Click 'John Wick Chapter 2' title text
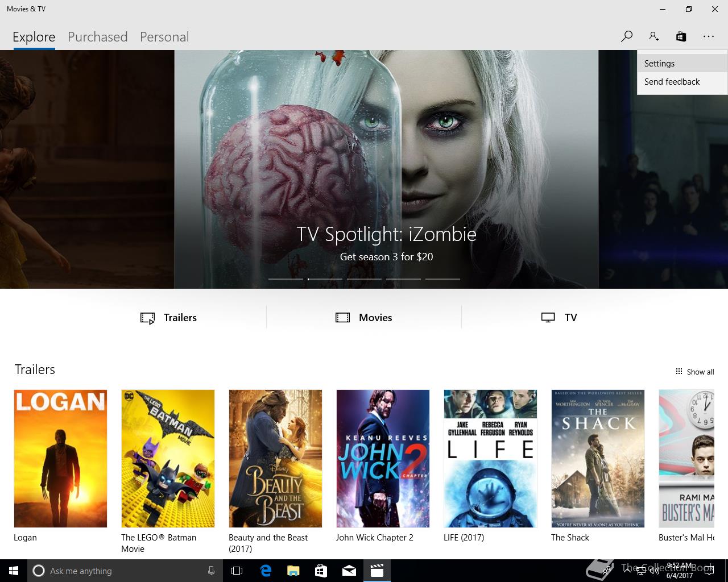 tap(374, 538)
